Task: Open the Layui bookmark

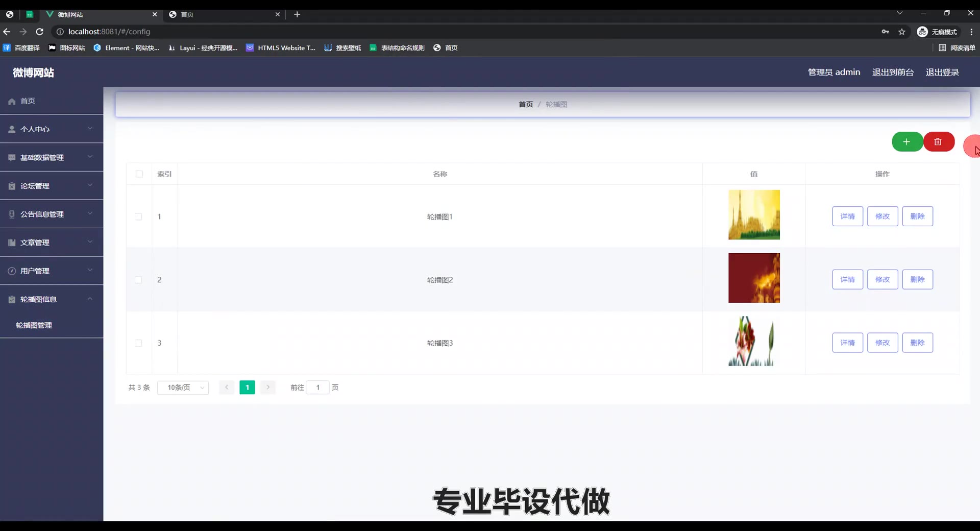Action: point(203,48)
